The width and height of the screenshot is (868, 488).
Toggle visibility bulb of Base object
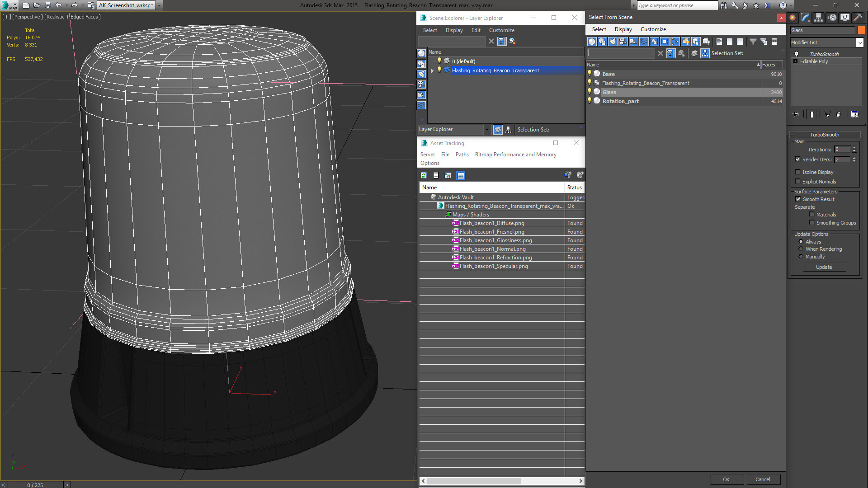589,74
